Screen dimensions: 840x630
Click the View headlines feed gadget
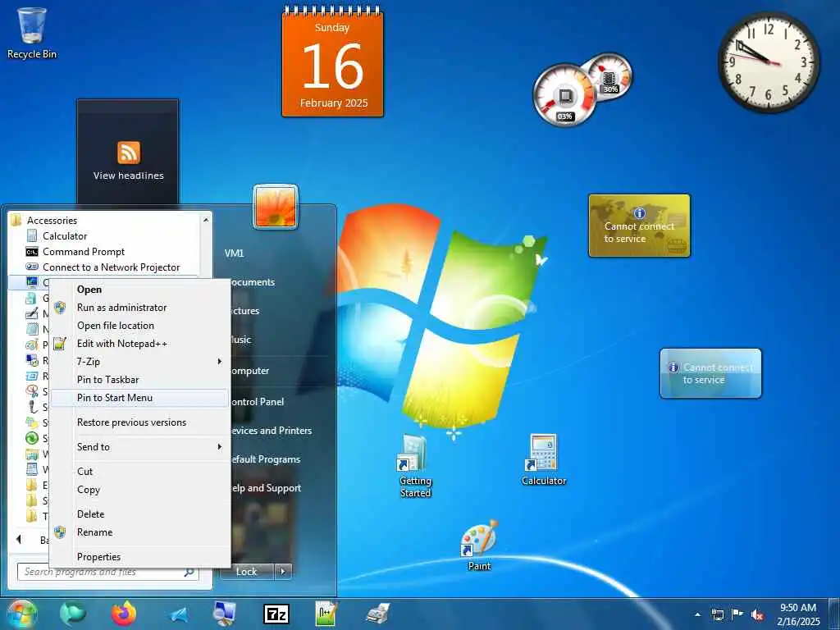128,152
